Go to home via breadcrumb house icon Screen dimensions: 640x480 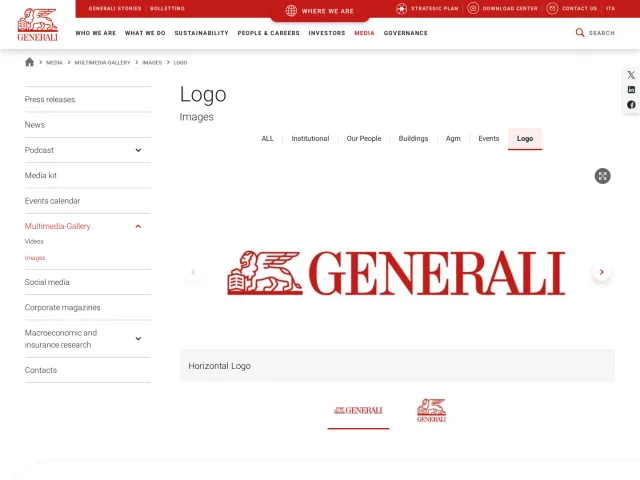click(x=29, y=62)
